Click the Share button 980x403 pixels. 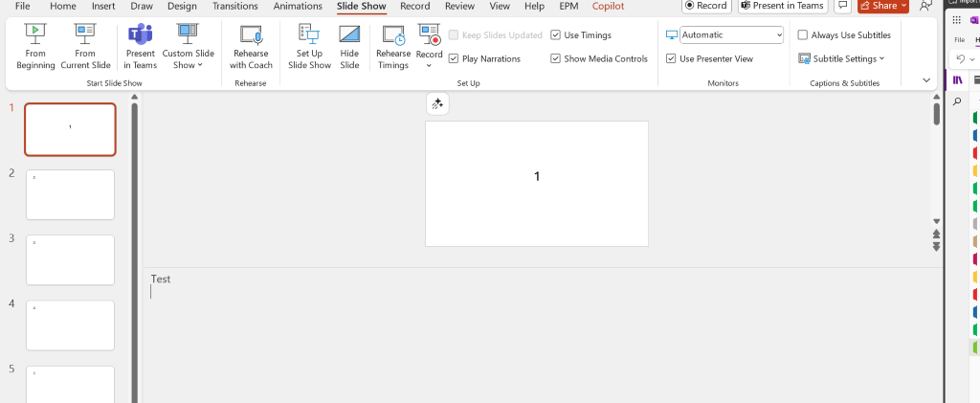(x=883, y=6)
